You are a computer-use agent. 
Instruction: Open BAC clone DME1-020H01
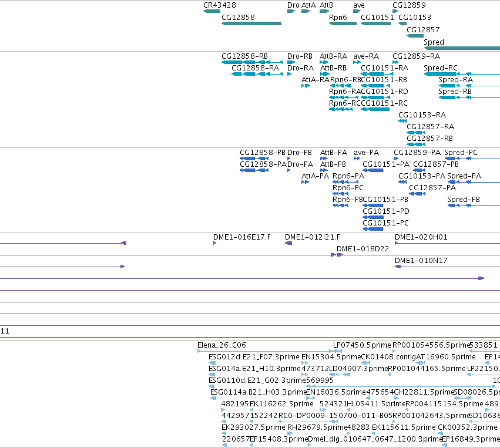pyautogui.click(x=447, y=244)
